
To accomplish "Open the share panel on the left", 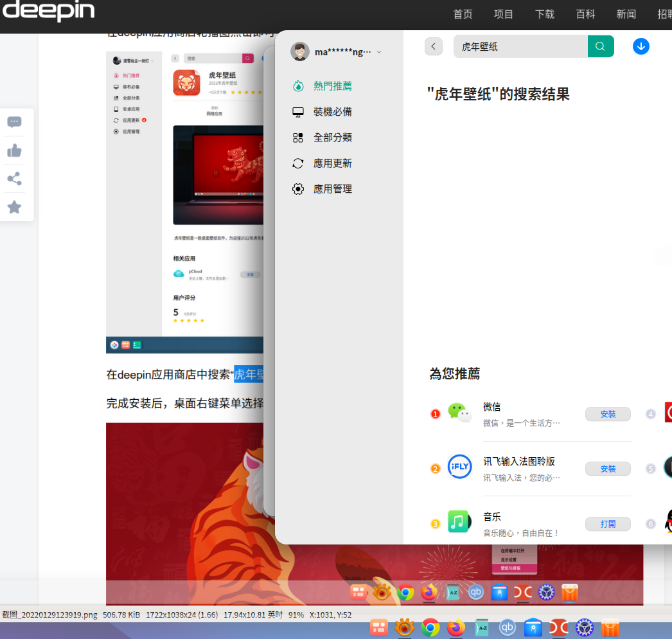I will coord(14,179).
